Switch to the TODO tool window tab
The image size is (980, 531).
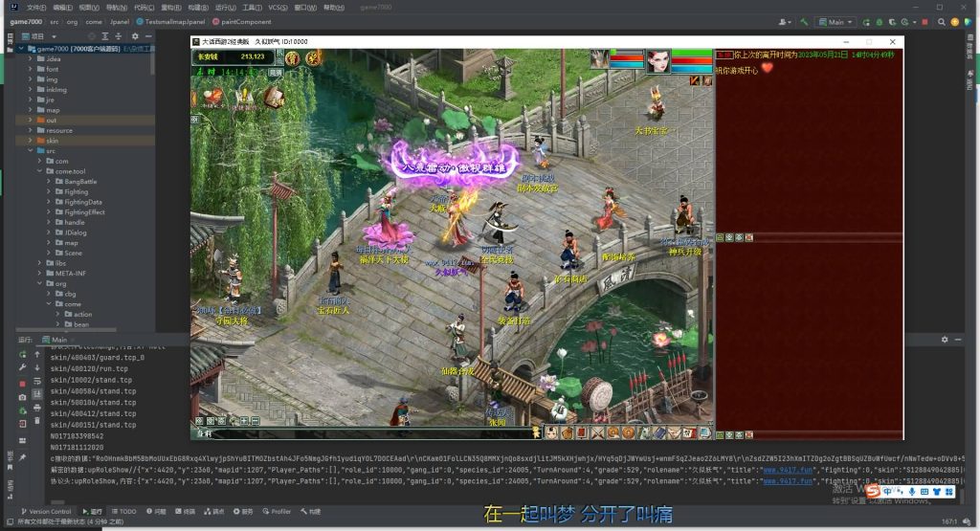[x=123, y=512]
